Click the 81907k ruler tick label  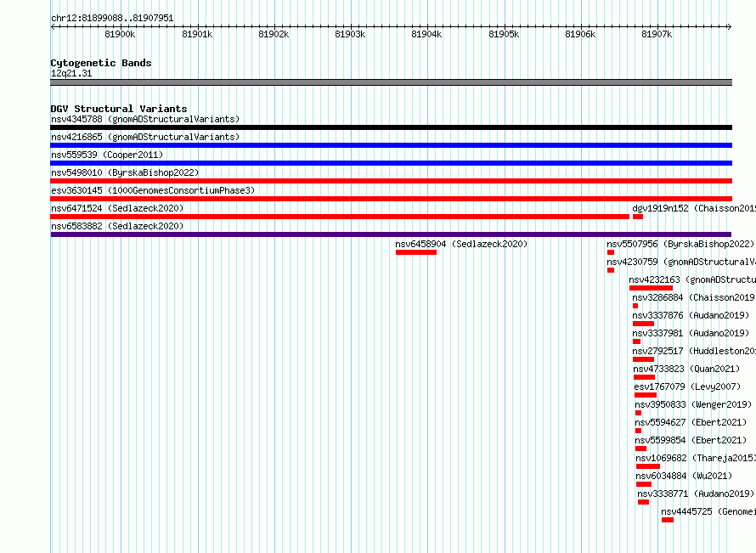pyautogui.click(x=657, y=34)
